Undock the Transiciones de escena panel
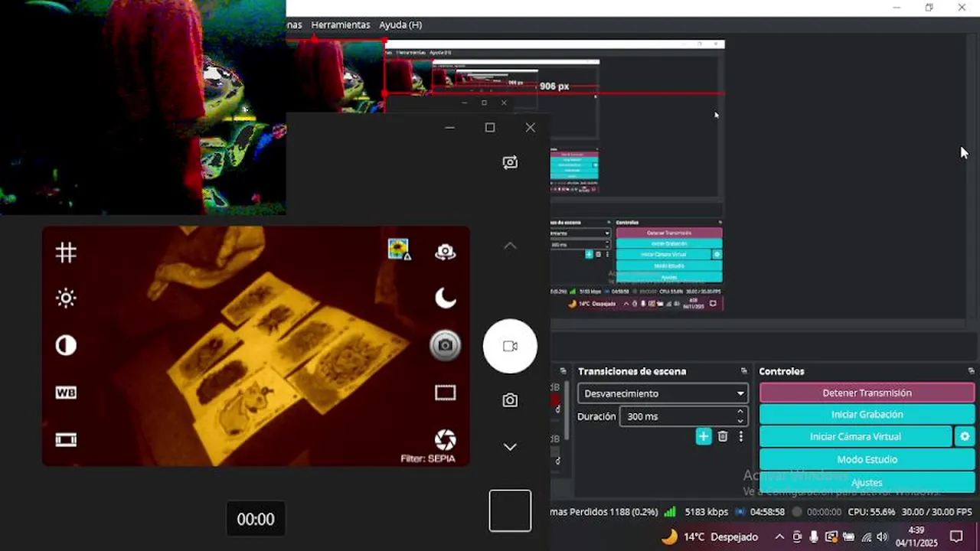Image resolution: width=980 pixels, height=551 pixels. coord(743,371)
